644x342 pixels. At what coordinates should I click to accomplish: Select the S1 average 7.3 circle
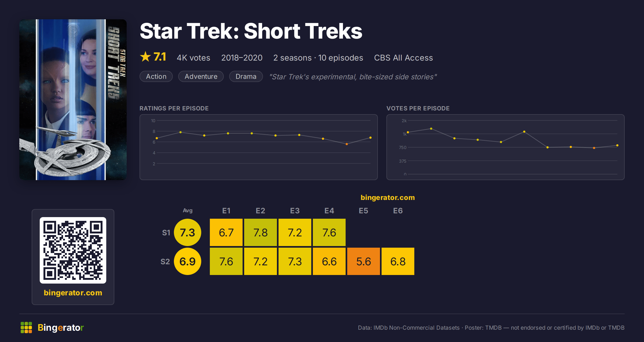[x=188, y=232]
